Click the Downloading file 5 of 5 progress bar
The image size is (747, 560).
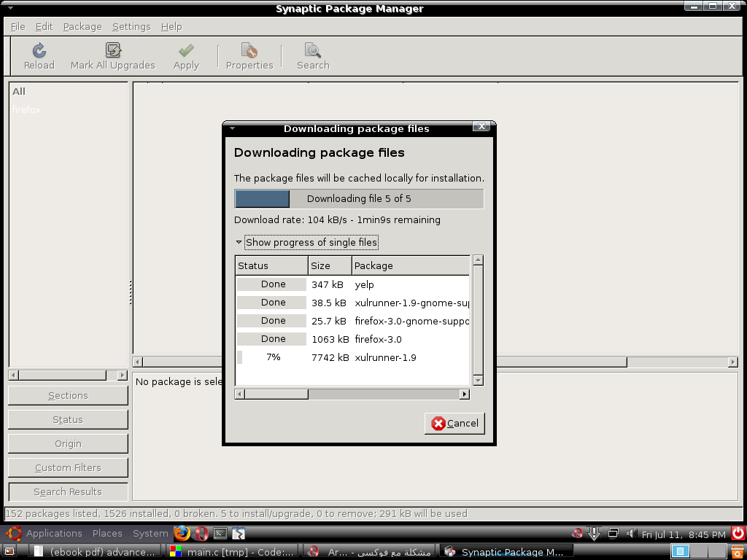[x=359, y=198]
